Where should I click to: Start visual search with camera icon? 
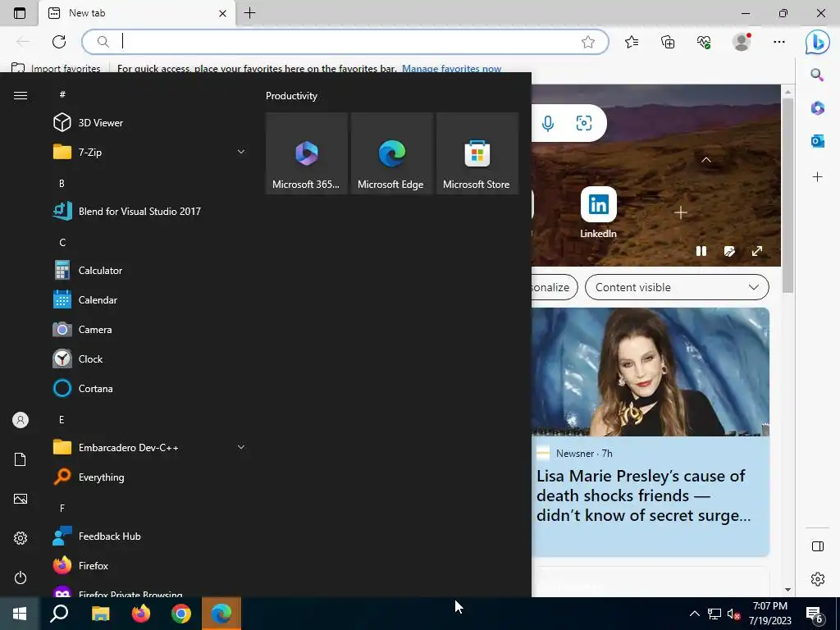coord(584,123)
